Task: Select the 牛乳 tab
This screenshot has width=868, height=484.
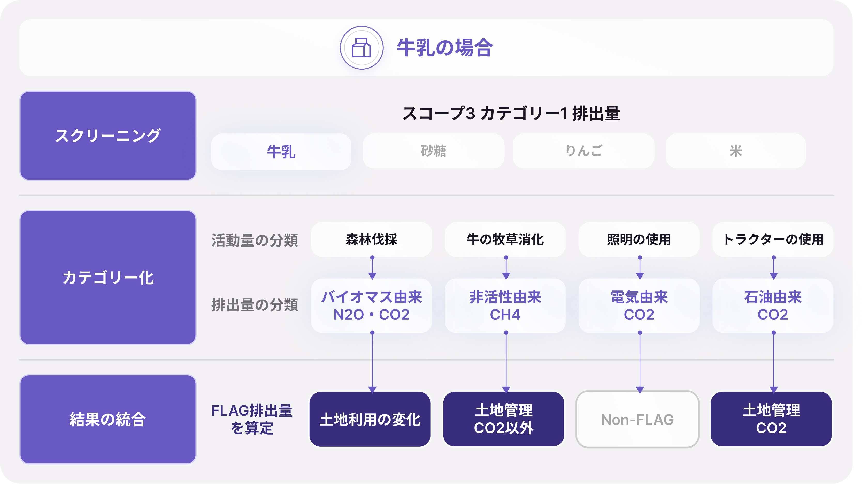Action: click(281, 151)
